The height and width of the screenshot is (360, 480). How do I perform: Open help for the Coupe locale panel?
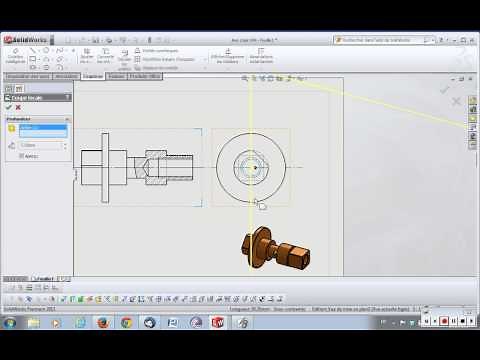(x=67, y=97)
